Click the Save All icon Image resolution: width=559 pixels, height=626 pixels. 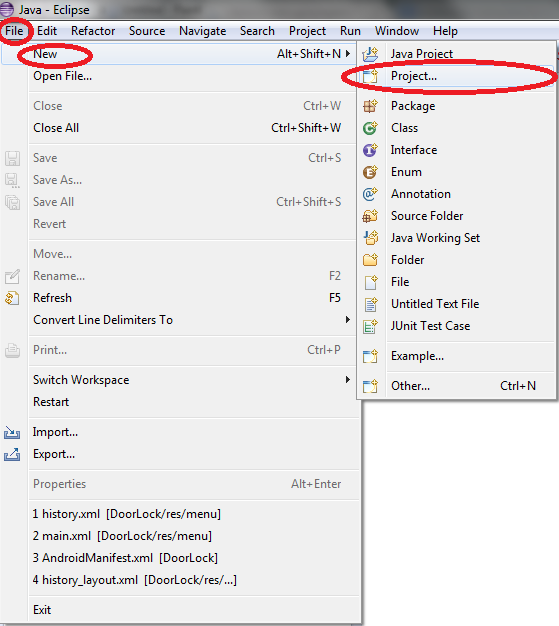click(x=12, y=202)
